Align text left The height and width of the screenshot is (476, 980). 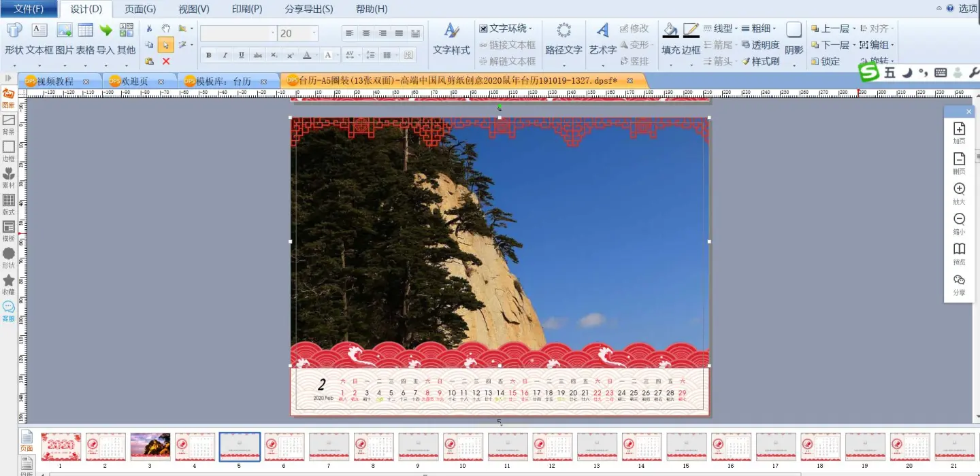[350, 33]
